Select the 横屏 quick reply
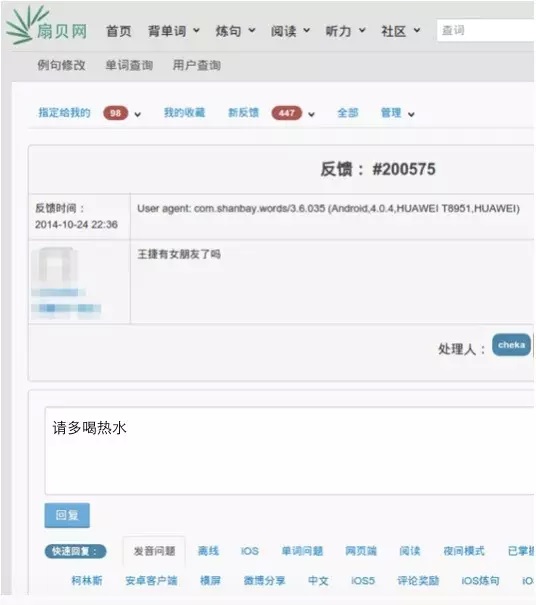The width and height of the screenshot is (536, 605). (210, 581)
